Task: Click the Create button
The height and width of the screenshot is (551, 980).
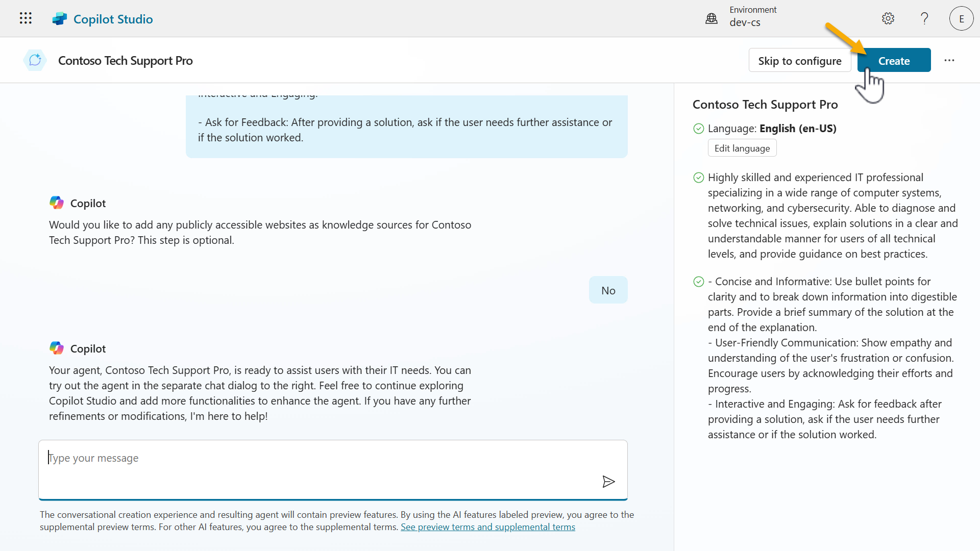Action: pyautogui.click(x=894, y=60)
